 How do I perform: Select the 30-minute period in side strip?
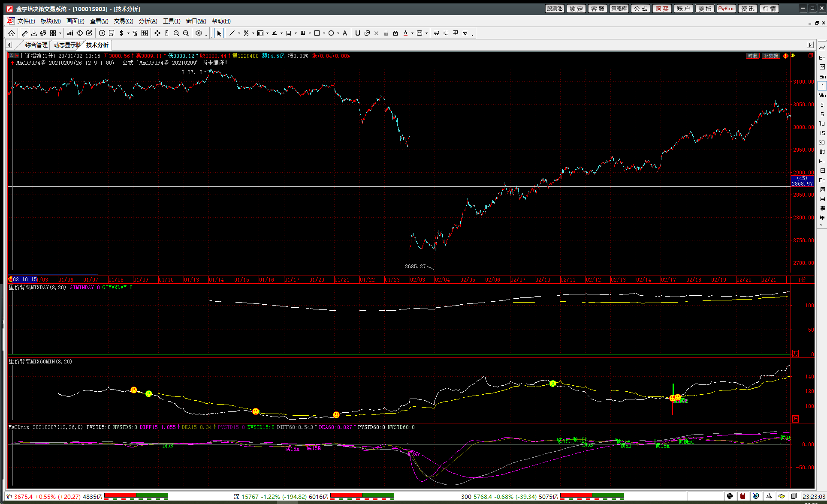822,143
